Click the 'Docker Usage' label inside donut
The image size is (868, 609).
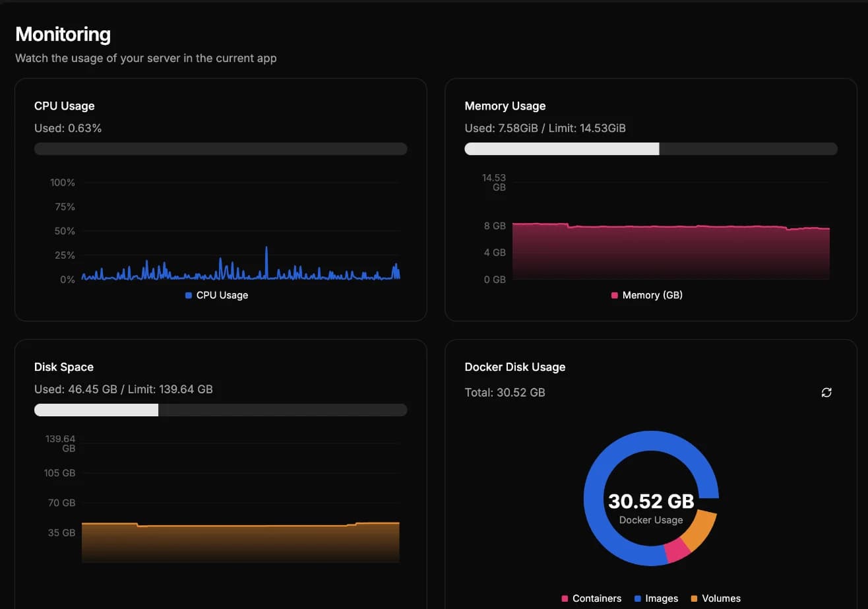pos(651,520)
